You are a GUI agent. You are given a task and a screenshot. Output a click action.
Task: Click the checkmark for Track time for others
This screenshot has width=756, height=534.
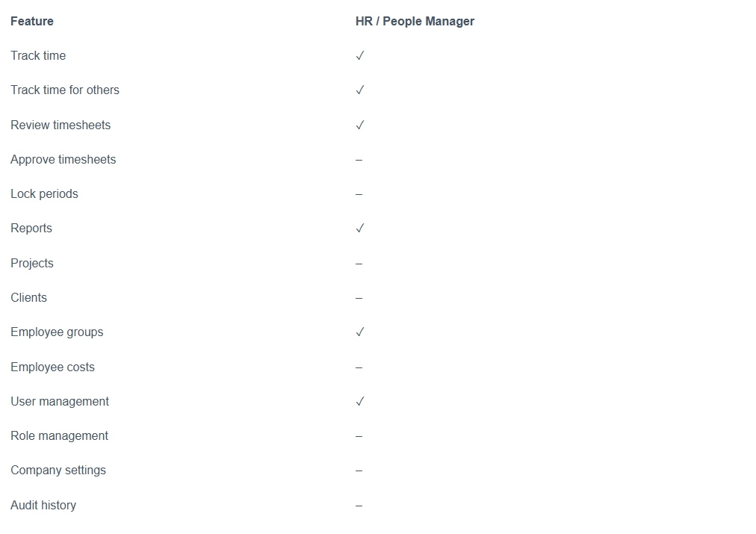click(359, 90)
